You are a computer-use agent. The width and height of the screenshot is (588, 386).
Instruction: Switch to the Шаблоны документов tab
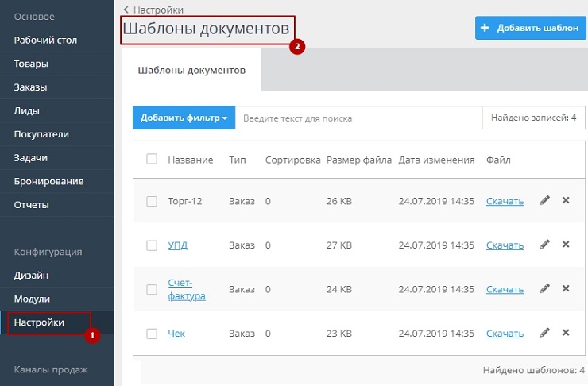tap(191, 70)
